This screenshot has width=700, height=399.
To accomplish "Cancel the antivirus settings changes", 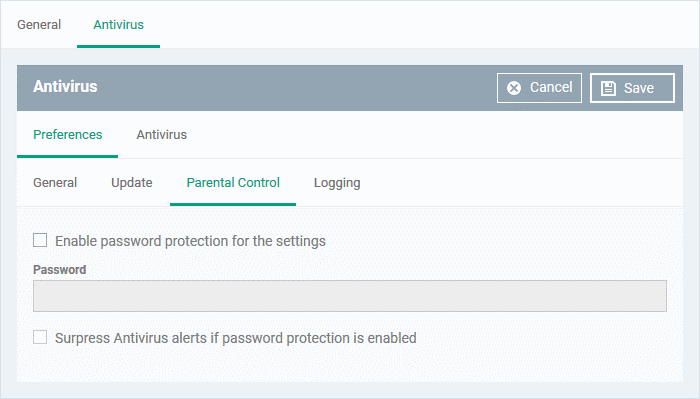I will [x=539, y=88].
